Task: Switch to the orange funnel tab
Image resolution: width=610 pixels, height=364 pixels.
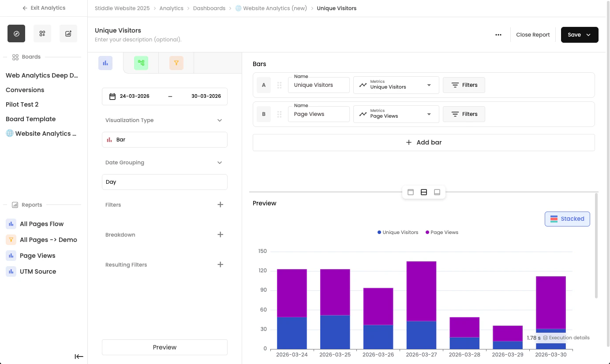Action: 176,63
